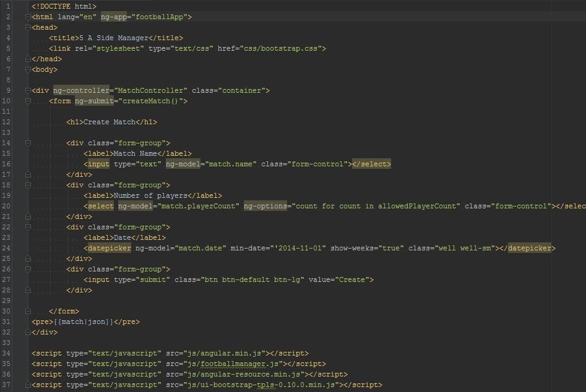Viewport: 586px width, 392px height.
Task: Toggle fold marker at closing div on line 28
Action: click(x=28, y=290)
